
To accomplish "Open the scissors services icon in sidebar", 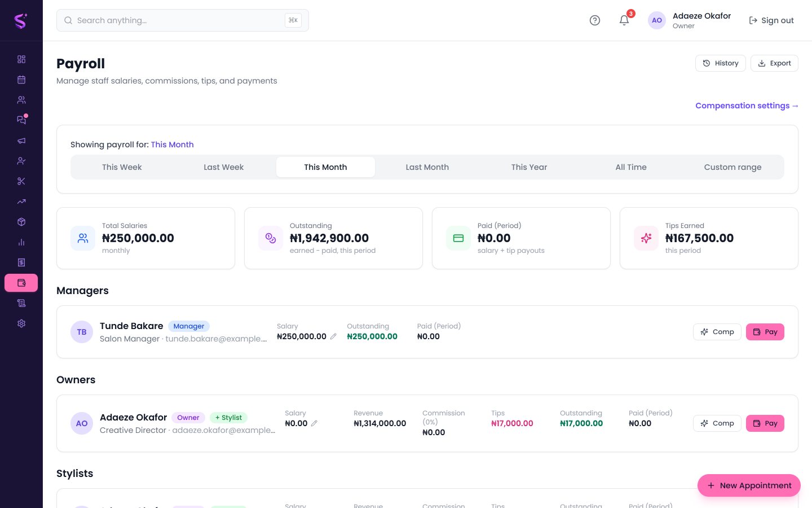I will [21, 181].
